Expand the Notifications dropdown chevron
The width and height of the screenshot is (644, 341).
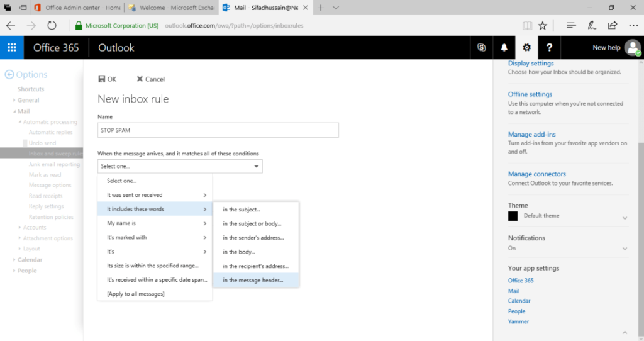(x=625, y=249)
